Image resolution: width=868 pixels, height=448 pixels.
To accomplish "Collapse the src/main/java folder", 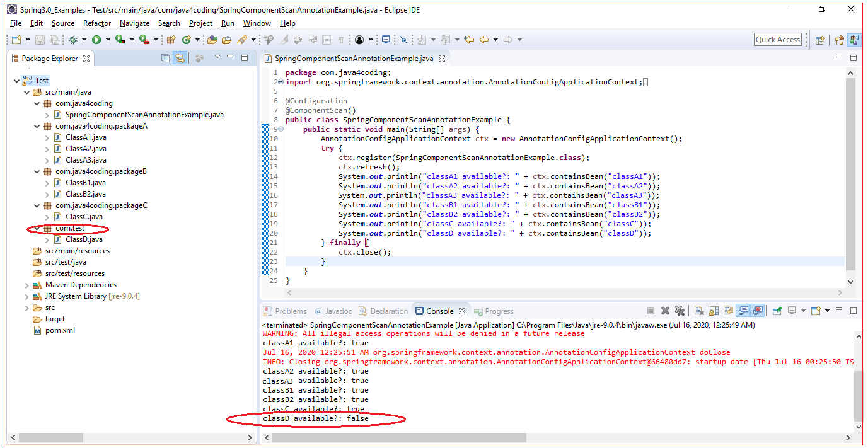I will pyautogui.click(x=26, y=92).
